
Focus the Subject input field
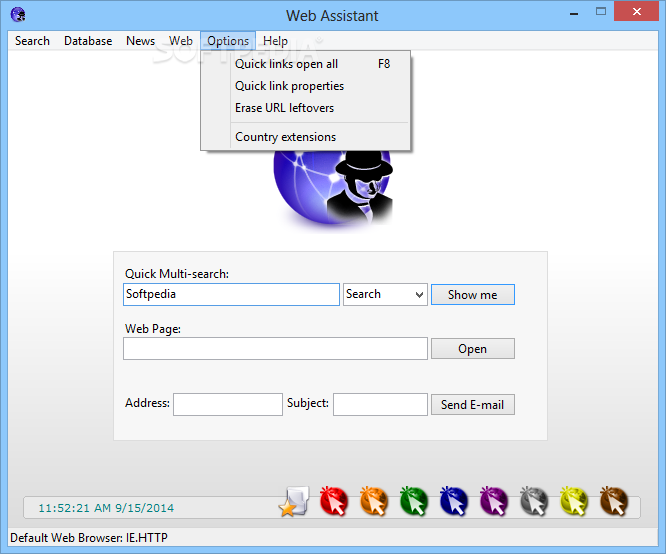click(x=380, y=404)
